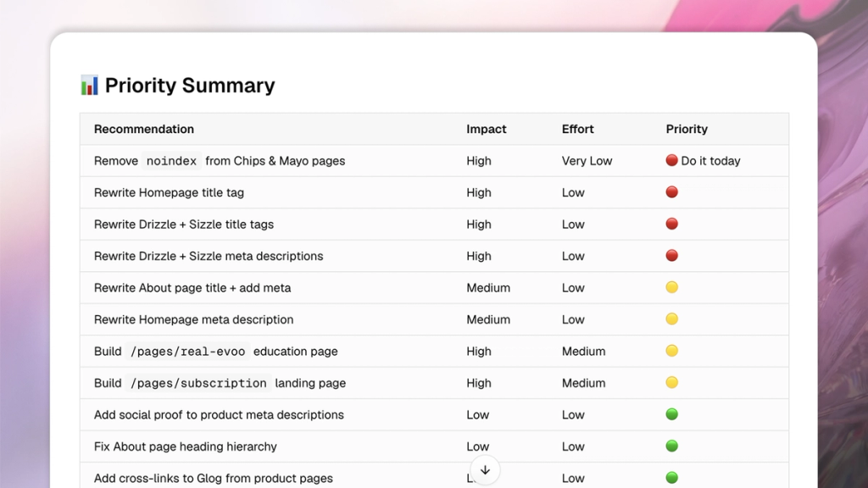
Task: Click green dot for About heading hierarchy
Action: point(671,446)
